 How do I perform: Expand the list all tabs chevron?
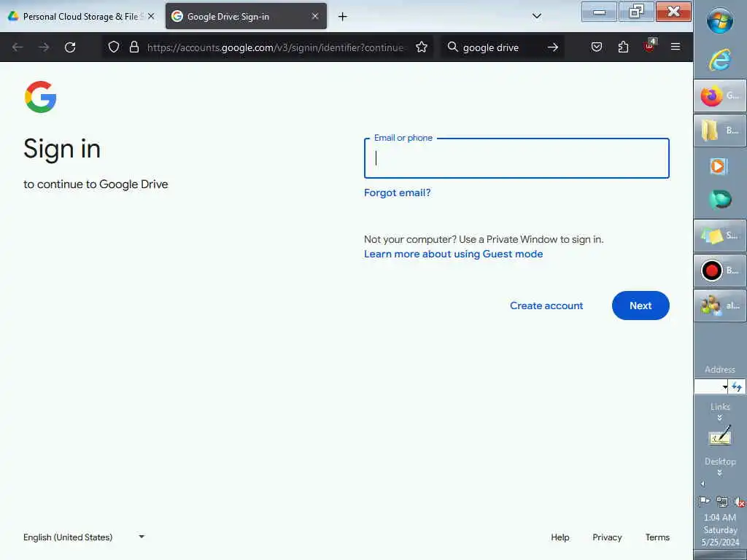tap(537, 16)
